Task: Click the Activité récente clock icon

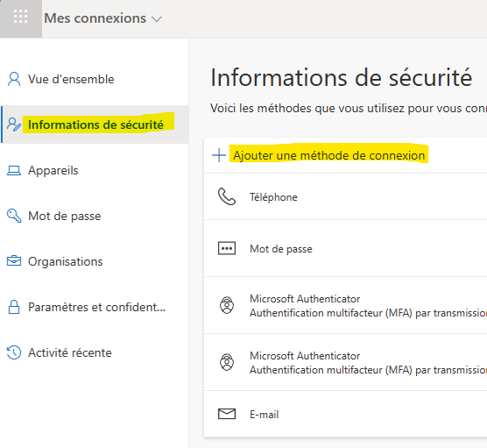Action: 14,352
